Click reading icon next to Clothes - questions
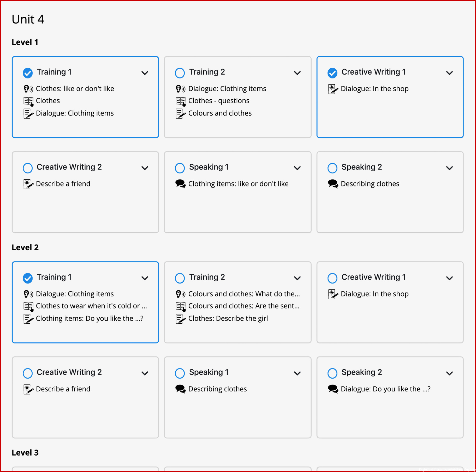 (x=181, y=101)
